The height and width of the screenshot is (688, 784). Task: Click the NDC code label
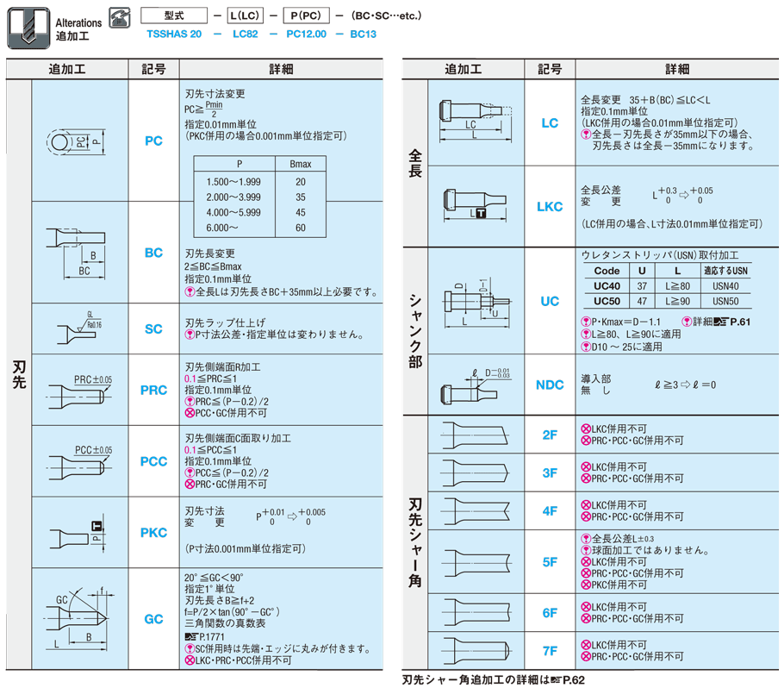click(549, 385)
